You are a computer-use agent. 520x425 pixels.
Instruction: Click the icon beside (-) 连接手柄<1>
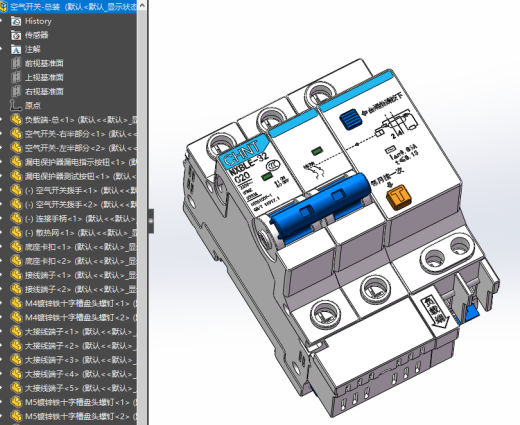[16, 218]
